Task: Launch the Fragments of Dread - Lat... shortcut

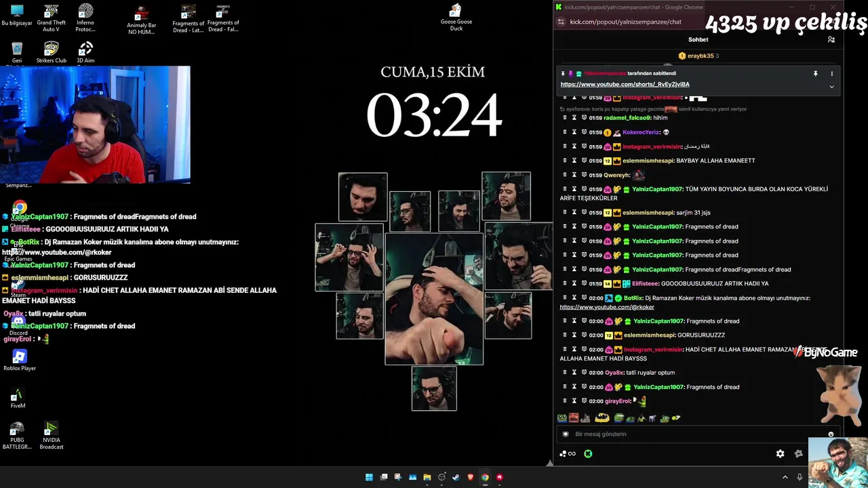Action: 188,18
